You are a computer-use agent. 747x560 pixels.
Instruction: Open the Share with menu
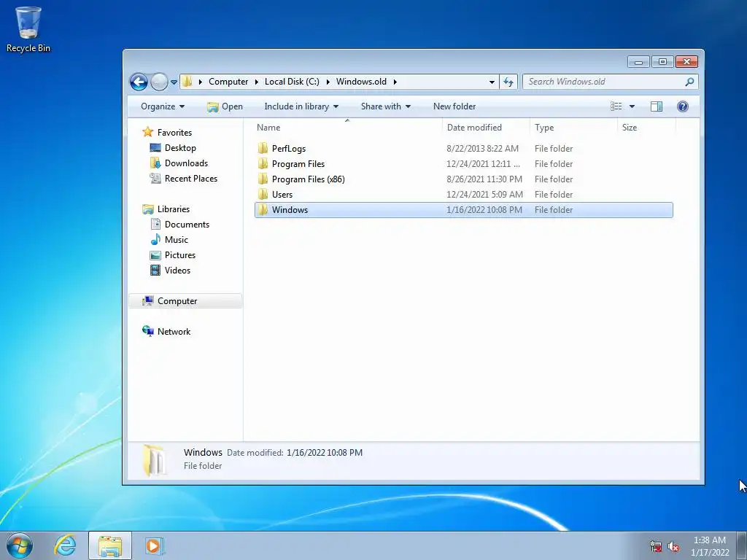point(385,106)
